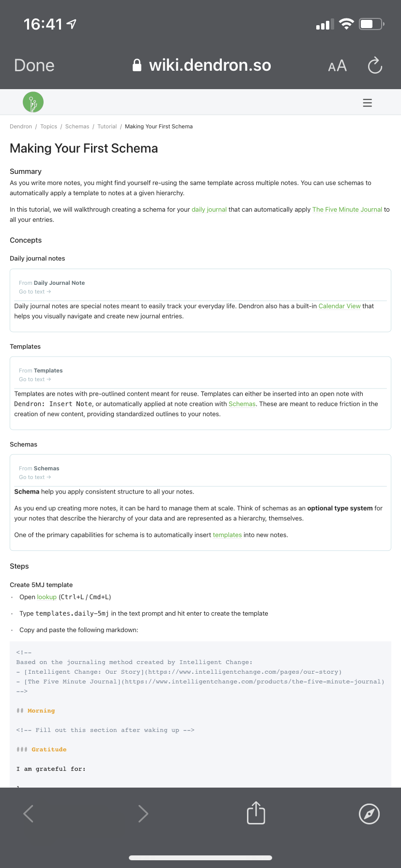
Task: Tap the green Dendron logo
Action: click(32, 102)
